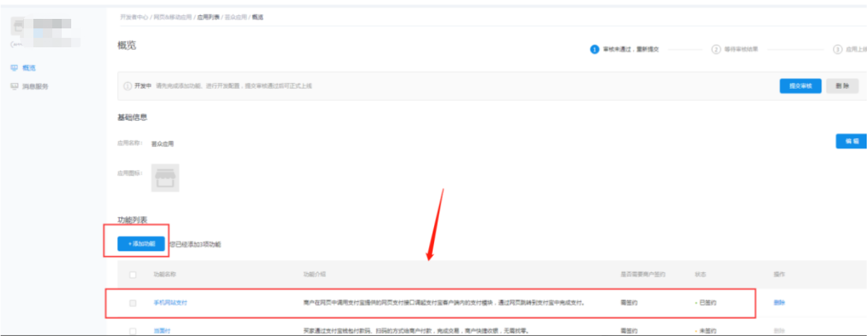Click the step 2 circle 等待审核结果
Viewport: 868px width, 336px height.
tap(716, 50)
